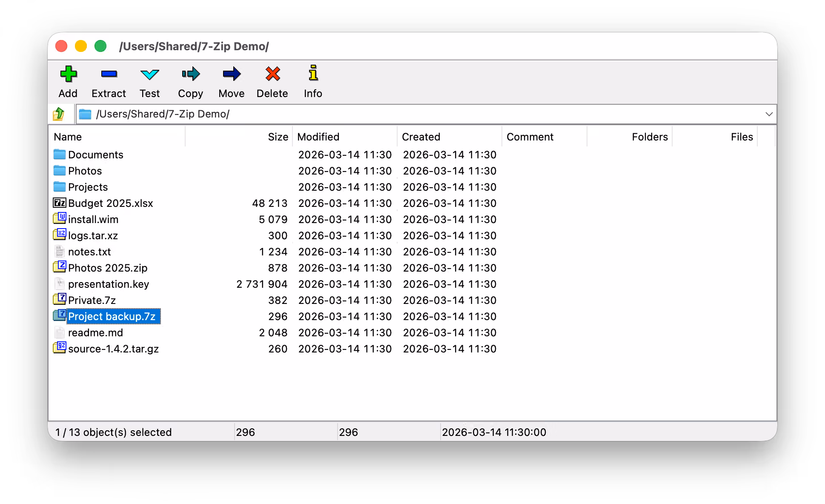This screenshot has width=825, height=504.
Task: Click the install.wim archive icon
Action: [x=60, y=218]
